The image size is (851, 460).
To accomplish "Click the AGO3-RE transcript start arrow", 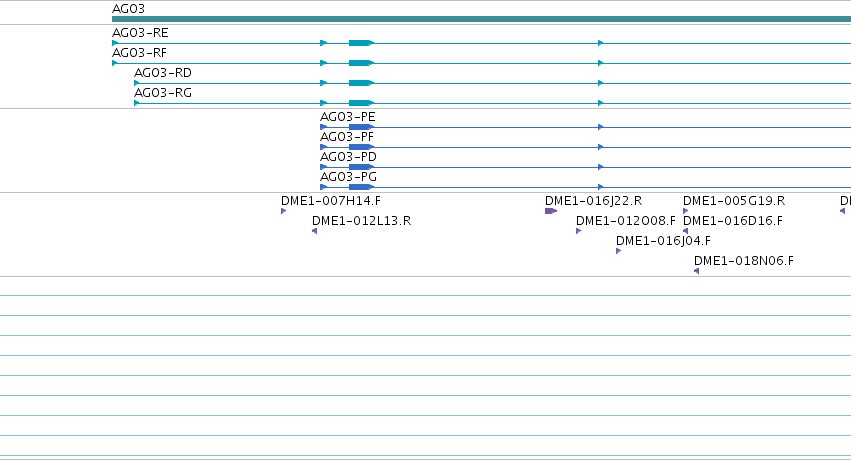I will [115, 43].
